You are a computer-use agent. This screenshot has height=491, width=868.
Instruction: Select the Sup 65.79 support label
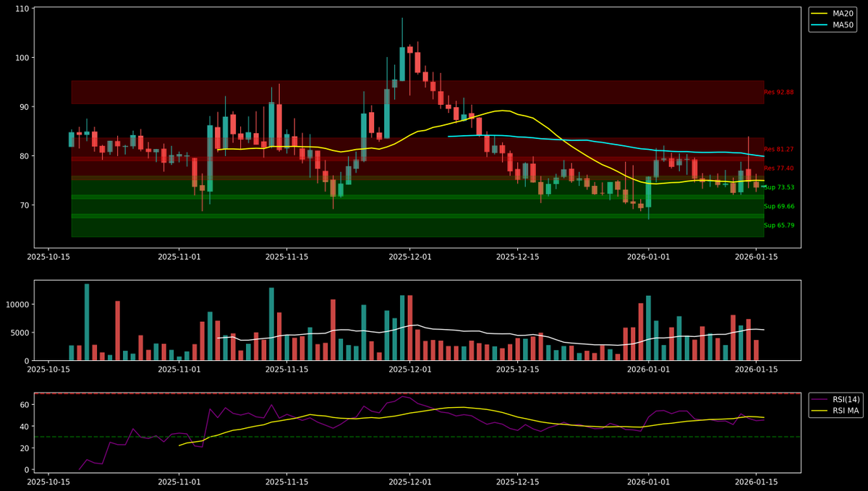tap(781, 226)
